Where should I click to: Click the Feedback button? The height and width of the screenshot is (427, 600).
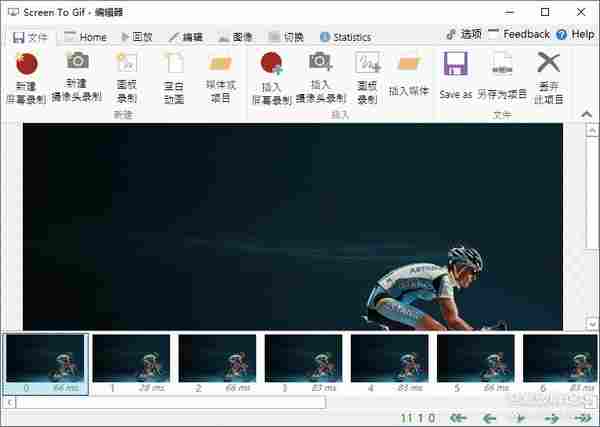(x=519, y=34)
